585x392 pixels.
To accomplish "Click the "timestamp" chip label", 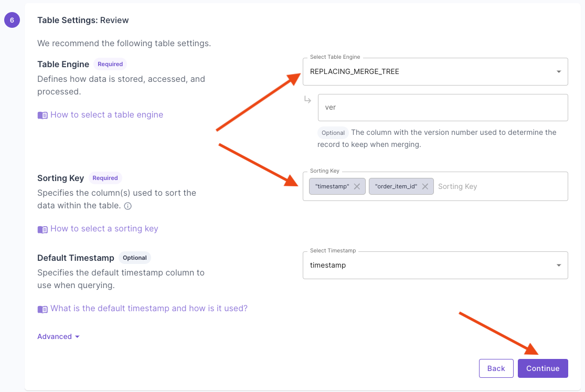I will click(x=332, y=186).
